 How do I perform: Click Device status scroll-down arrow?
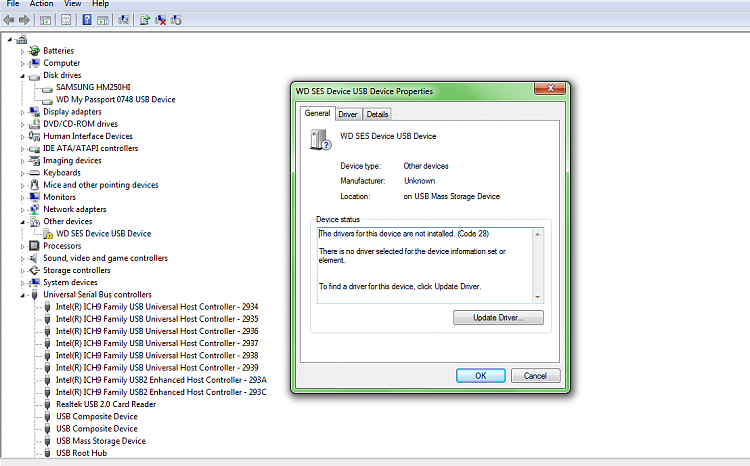(x=538, y=297)
